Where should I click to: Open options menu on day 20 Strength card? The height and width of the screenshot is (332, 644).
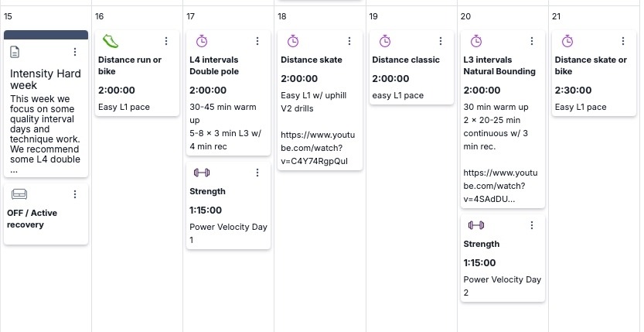tap(531, 225)
